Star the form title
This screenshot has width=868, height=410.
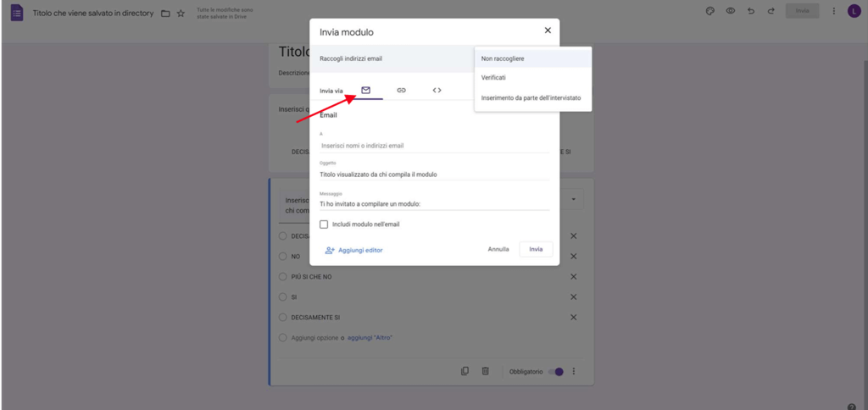[x=181, y=14]
